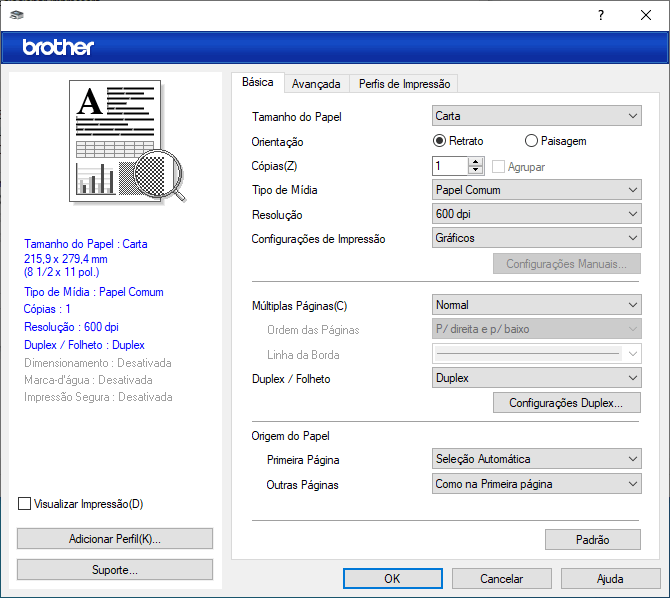
Task: Click summary text 'Dimensionamento : Desativada'
Action: [x=98, y=363]
